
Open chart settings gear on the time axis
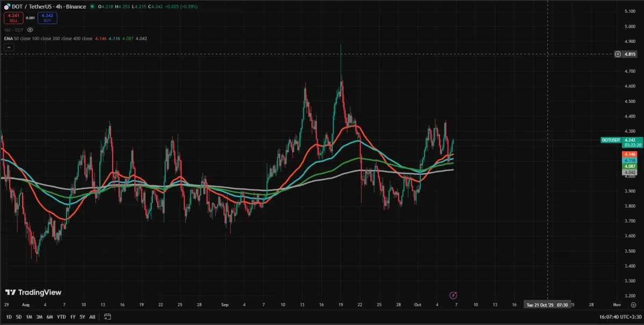(x=634, y=304)
